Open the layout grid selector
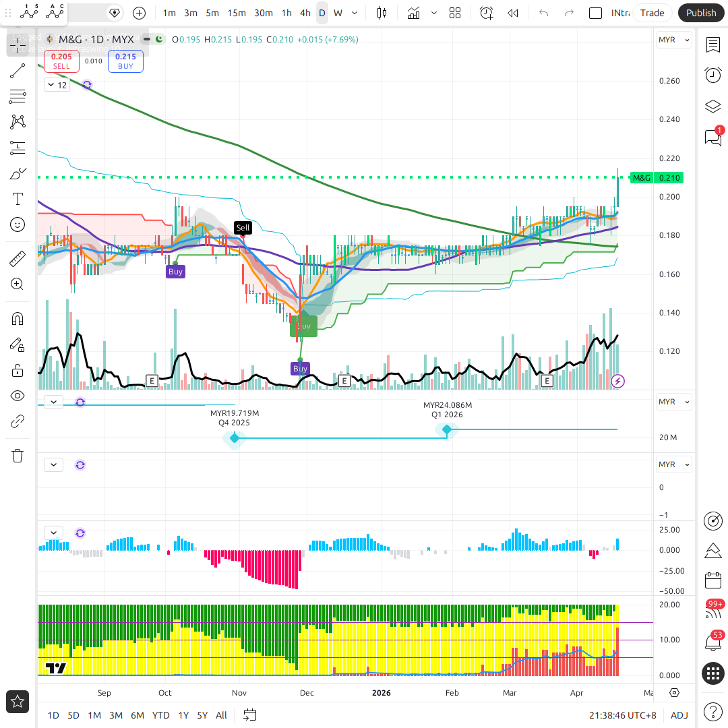The height and width of the screenshot is (728, 728). 455,13
